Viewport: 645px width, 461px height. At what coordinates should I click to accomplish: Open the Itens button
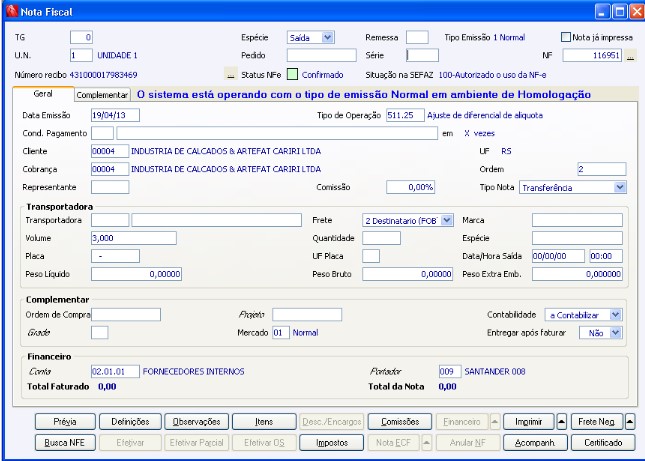[264, 422]
